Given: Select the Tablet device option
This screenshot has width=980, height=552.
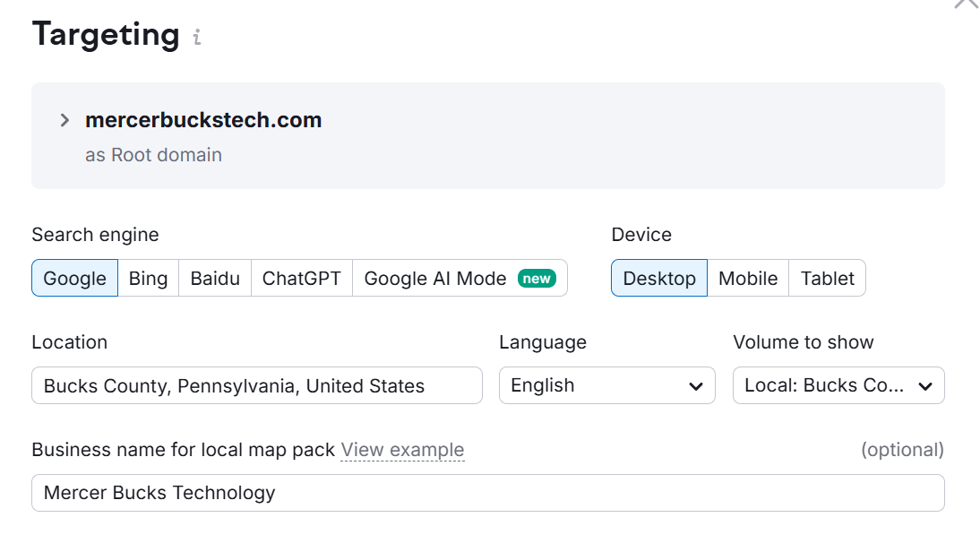Looking at the screenshot, I should click(826, 279).
